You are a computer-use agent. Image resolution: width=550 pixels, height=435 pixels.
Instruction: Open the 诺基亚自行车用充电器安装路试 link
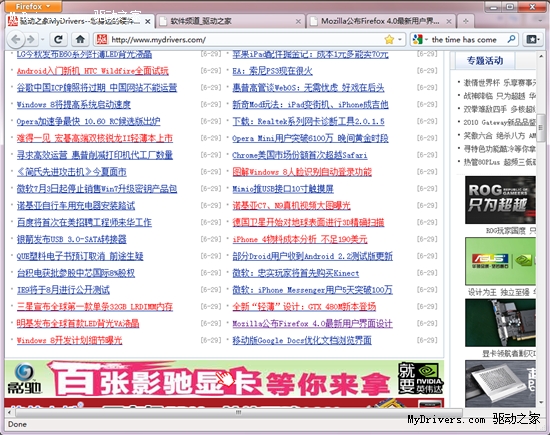click(x=76, y=206)
